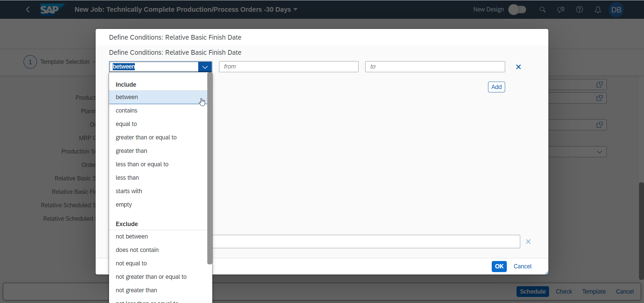The width and height of the screenshot is (644, 303).
Task: Confirm the dialog with OK
Action: coord(499,266)
